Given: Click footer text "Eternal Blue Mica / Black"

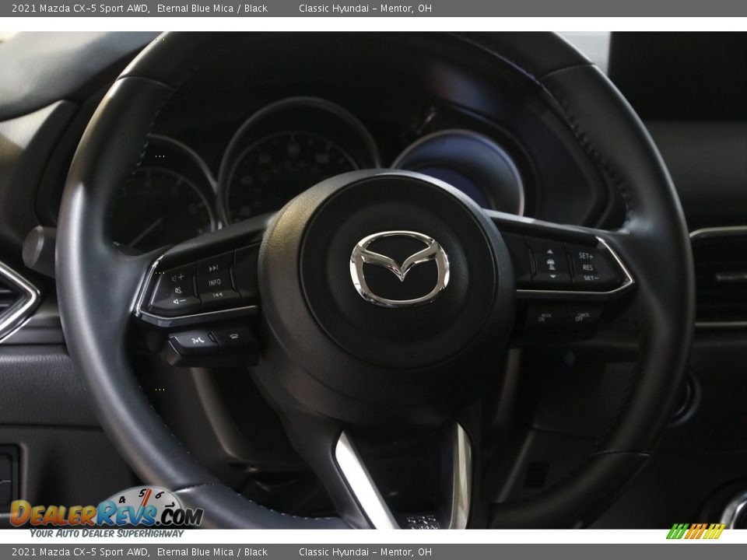Looking at the screenshot, I should [212, 552].
